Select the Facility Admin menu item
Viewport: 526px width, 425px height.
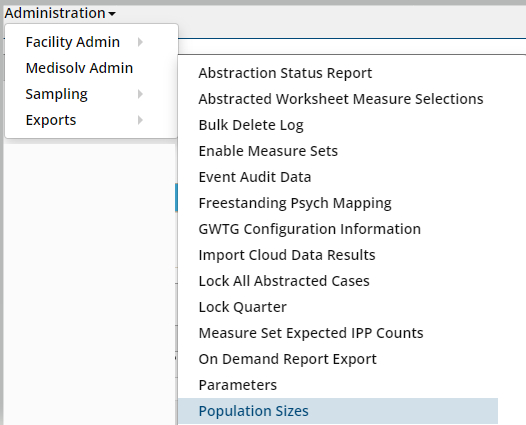pyautogui.click(x=72, y=42)
